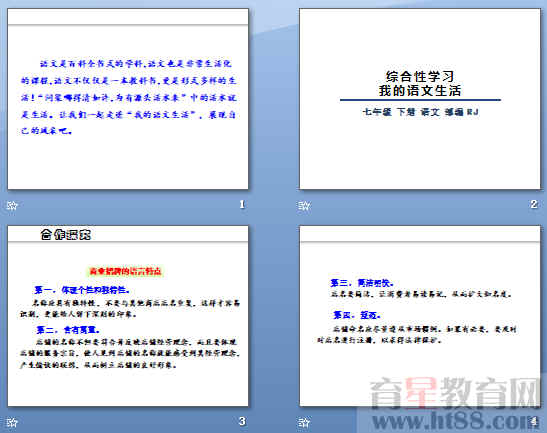Select slide 4 thumbnail starting with 第三
This screenshot has width=547, height=433.
point(420,316)
